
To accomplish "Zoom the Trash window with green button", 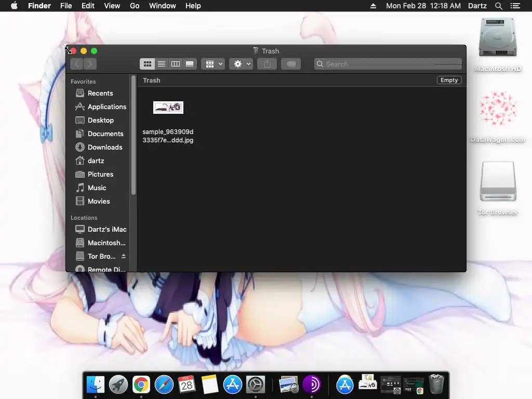I will [x=94, y=51].
